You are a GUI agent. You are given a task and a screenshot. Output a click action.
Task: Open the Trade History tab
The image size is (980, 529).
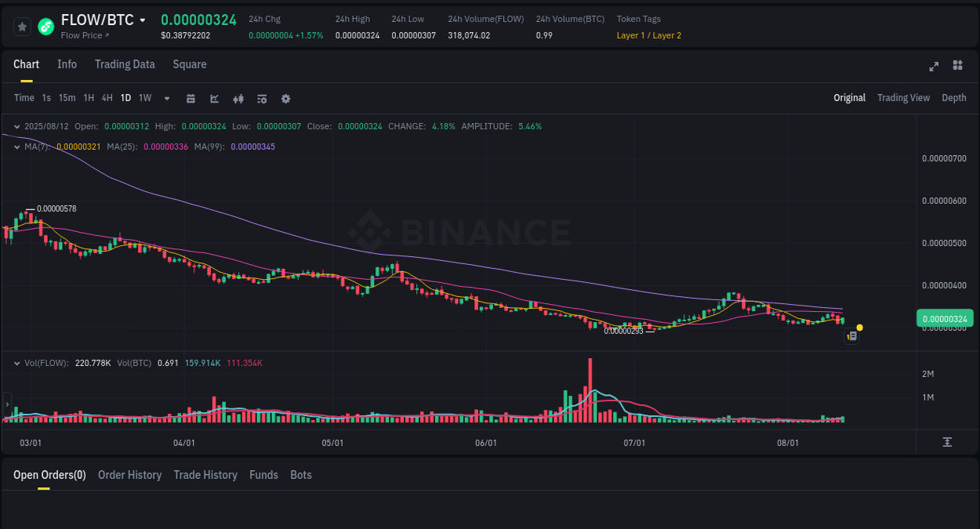(205, 475)
